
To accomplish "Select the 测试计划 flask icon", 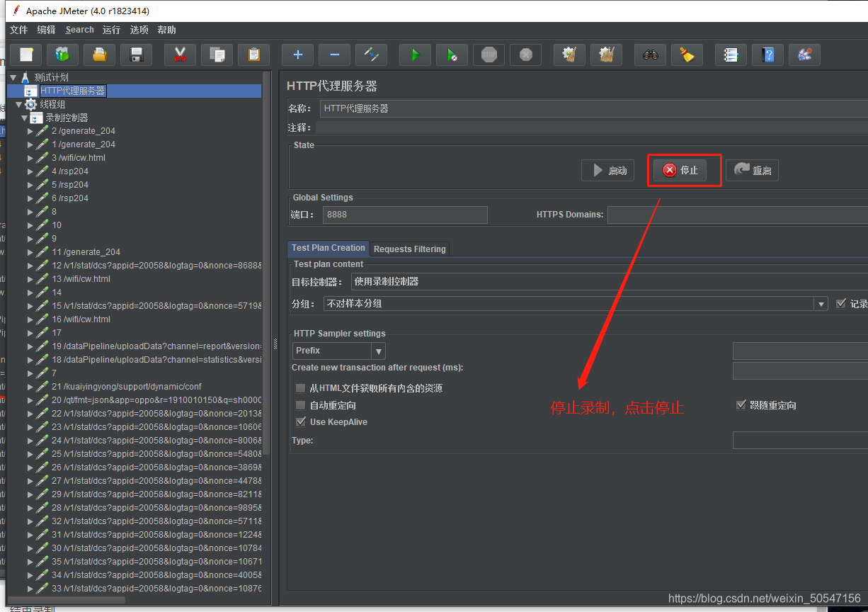I will click(25, 77).
